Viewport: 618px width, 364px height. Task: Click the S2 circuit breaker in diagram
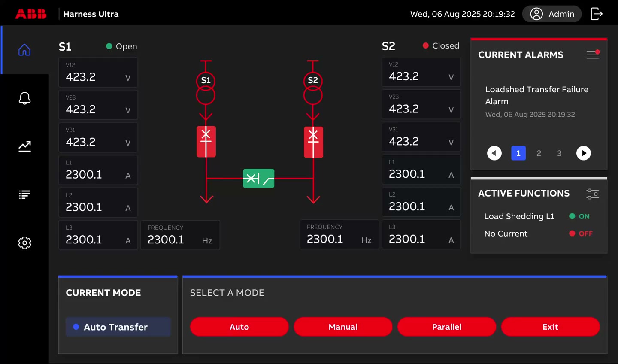[x=313, y=142]
